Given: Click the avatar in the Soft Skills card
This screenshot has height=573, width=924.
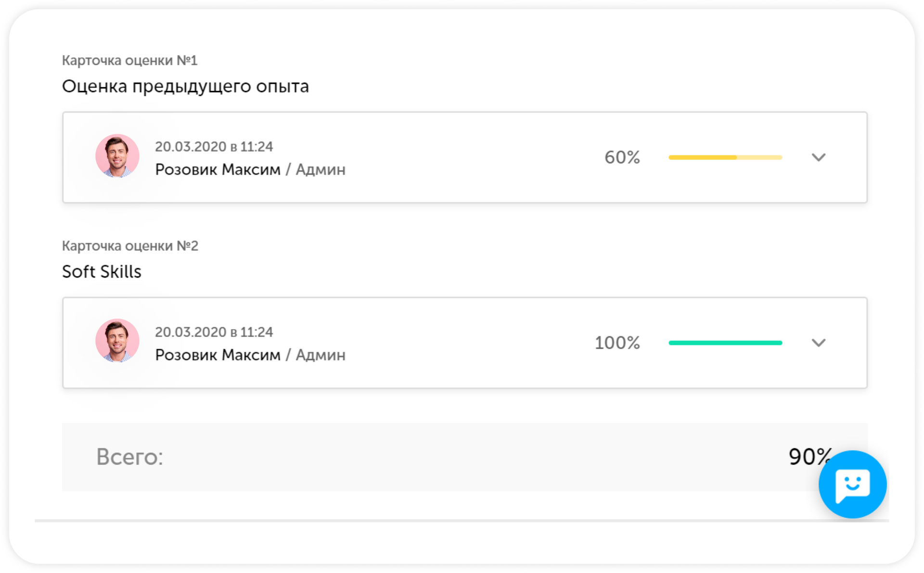Looking at the screenshot, I should click(x=117, y=341).
